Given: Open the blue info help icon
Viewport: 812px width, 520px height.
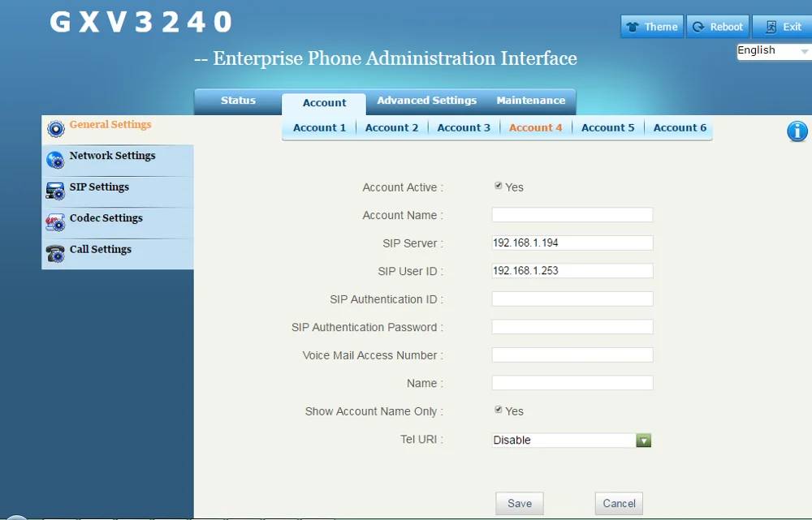Looking at the screenshot, I should [x=797, y=131].
